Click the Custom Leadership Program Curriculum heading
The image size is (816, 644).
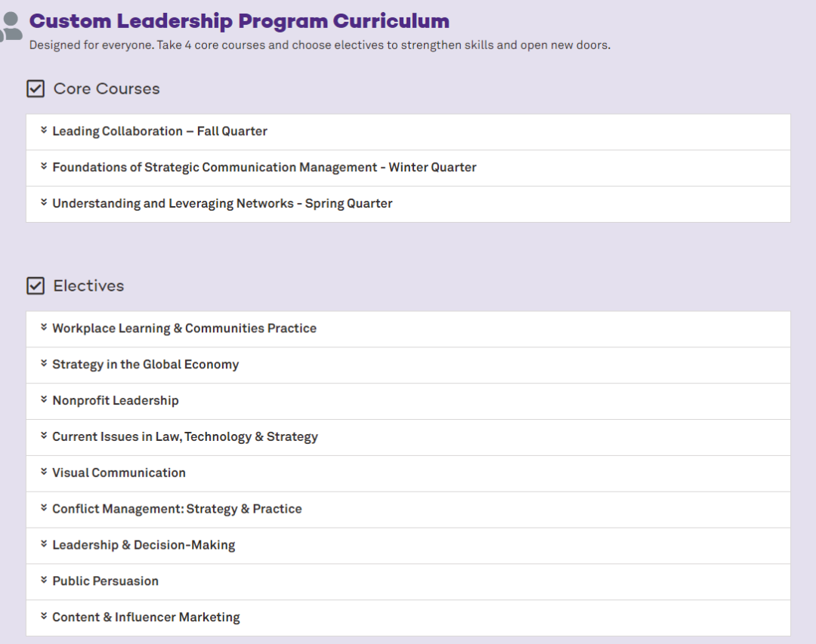[239, 21]
